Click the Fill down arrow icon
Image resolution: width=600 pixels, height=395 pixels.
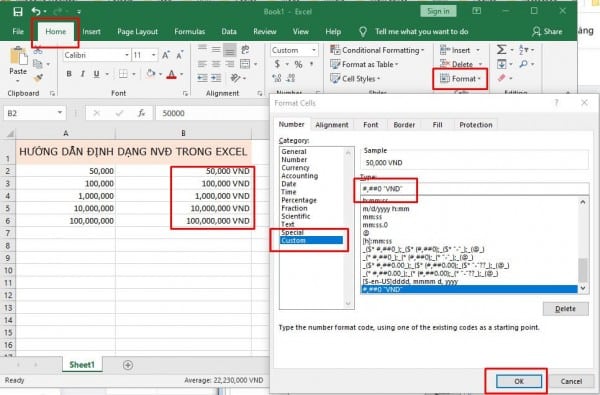point(502,64)
